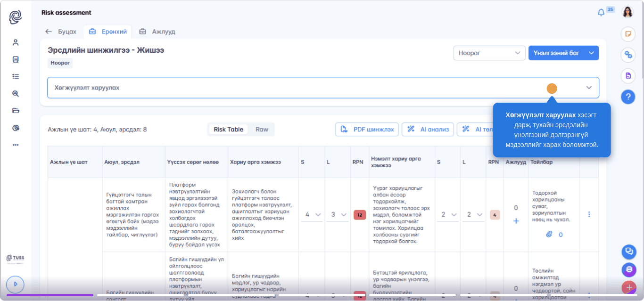Open the checklist sidebar icon

[x=16, y=76]
